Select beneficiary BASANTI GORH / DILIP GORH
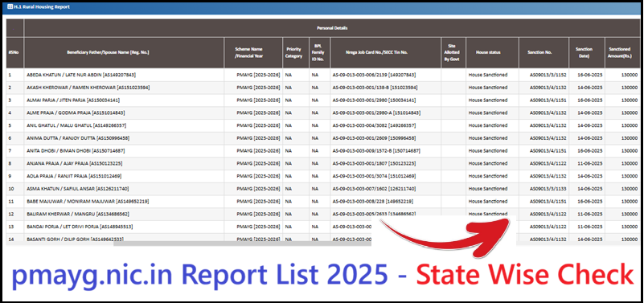 pos(75,239)
